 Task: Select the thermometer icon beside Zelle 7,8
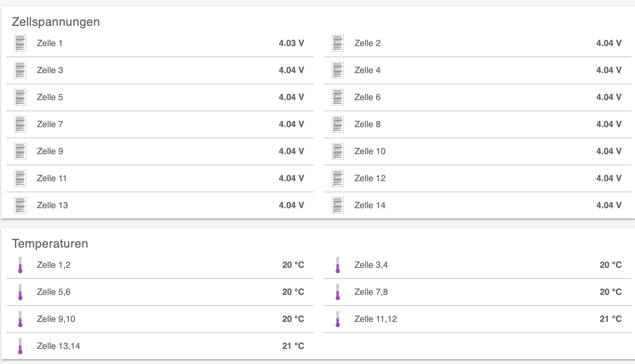coord(338,292)
